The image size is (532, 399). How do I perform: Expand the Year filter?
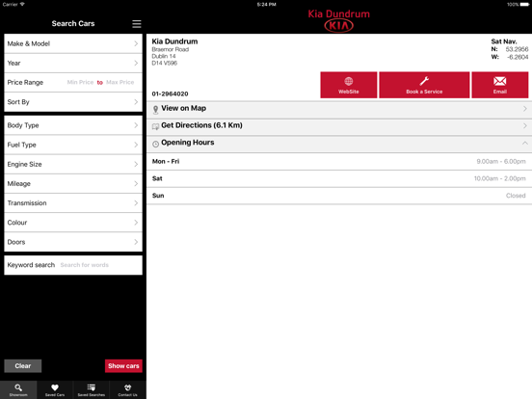pyautogui.click(x=73, y=63)
